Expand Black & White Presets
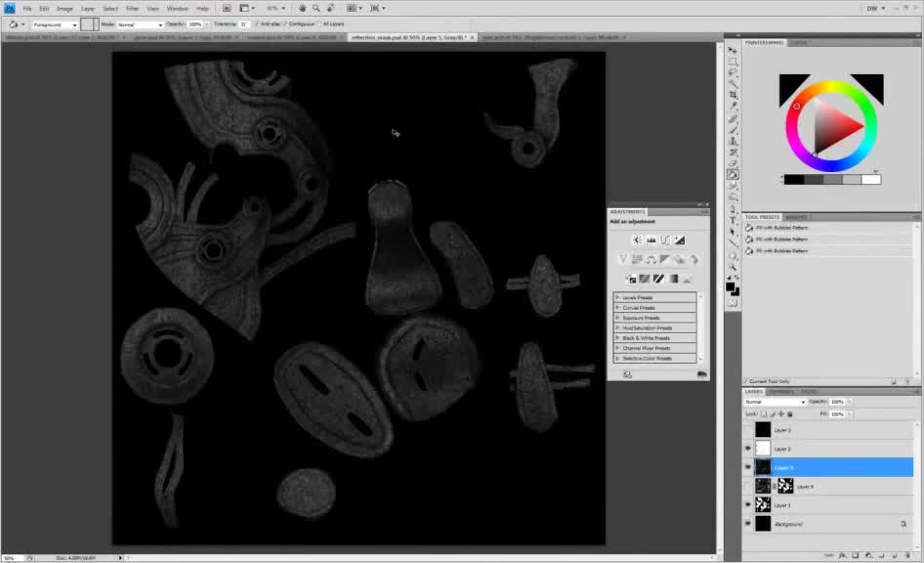The image size is (924, 563). (617, 338)
